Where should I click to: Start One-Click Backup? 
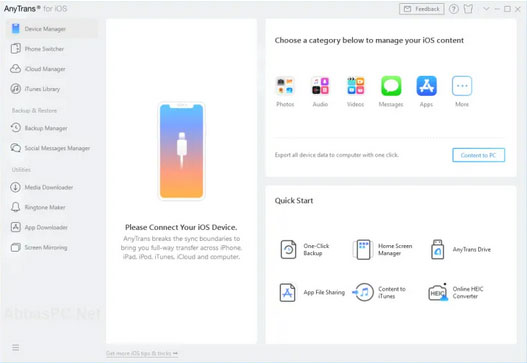305,249
